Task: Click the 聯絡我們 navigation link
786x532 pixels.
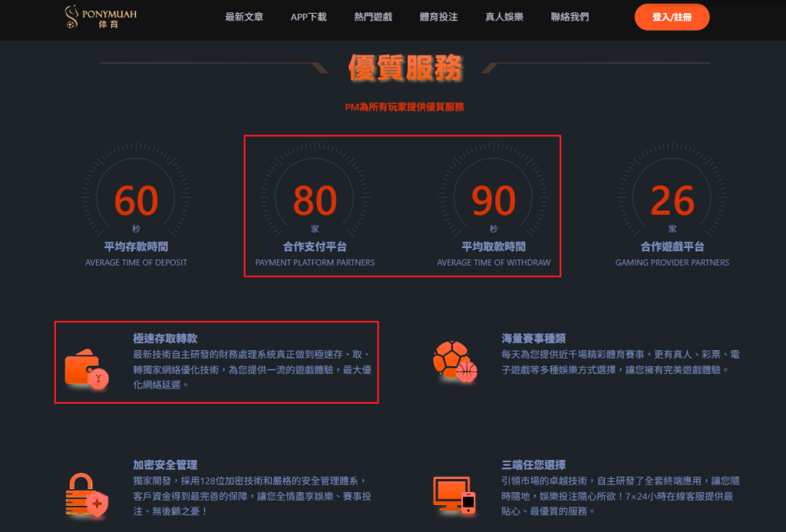Action: click(570, 17)
